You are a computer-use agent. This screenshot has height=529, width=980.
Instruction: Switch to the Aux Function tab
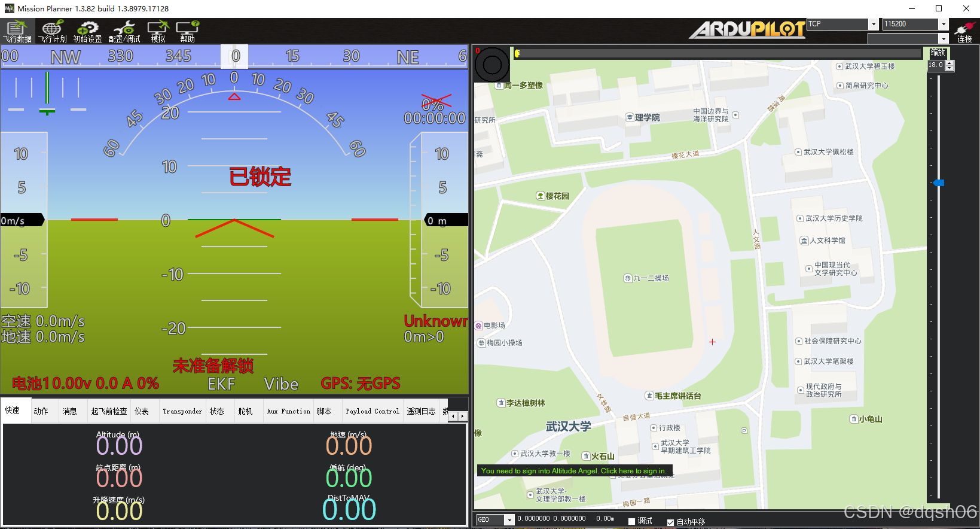point(289,411)
